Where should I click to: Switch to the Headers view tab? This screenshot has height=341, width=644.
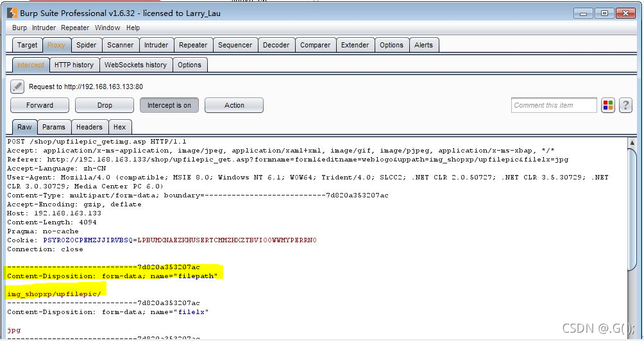coord(89,127)
